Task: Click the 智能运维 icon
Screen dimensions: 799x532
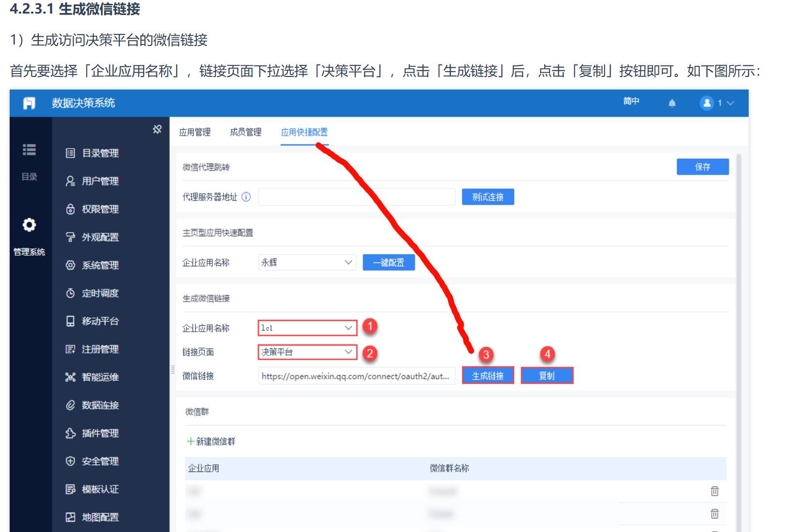Action: click(70, 377)
